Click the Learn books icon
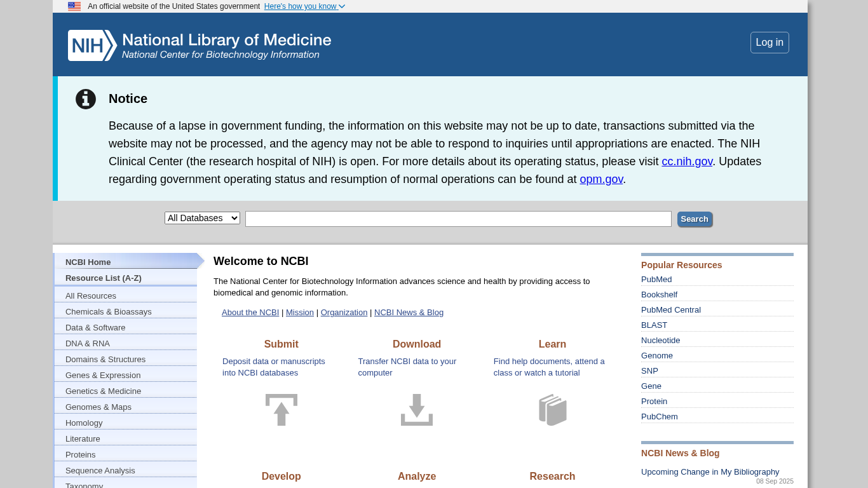 pos(553,410)
